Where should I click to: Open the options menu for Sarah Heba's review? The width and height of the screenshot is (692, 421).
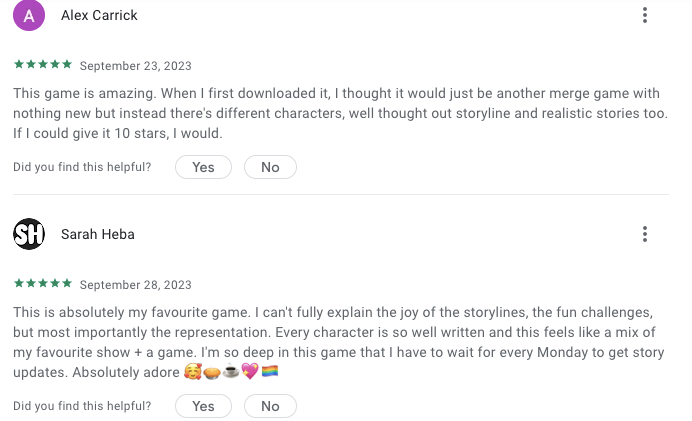click(645, 234)
